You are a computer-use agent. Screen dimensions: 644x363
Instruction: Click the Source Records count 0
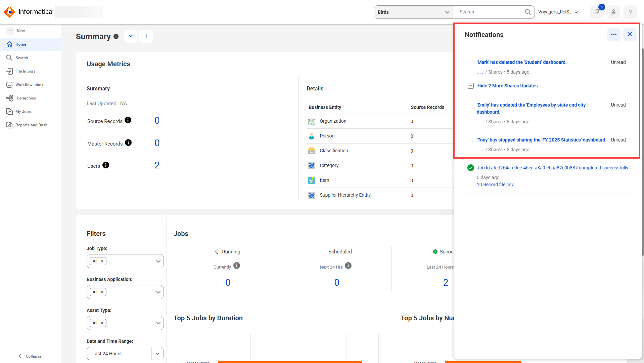point(157,120)
